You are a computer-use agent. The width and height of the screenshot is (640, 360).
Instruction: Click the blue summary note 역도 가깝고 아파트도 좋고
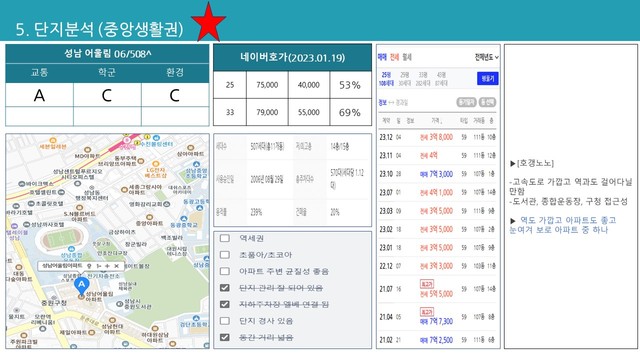coord(563,225)
